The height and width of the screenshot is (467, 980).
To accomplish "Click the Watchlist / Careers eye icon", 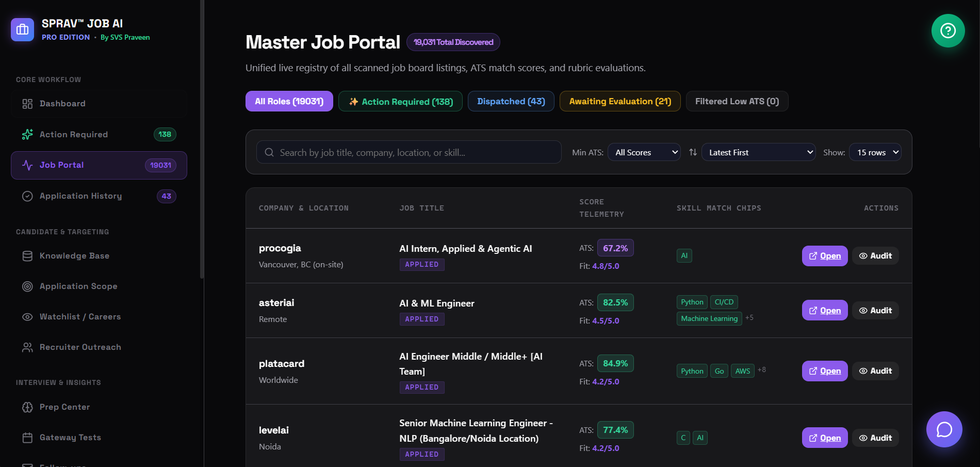I will coord(27,317).
